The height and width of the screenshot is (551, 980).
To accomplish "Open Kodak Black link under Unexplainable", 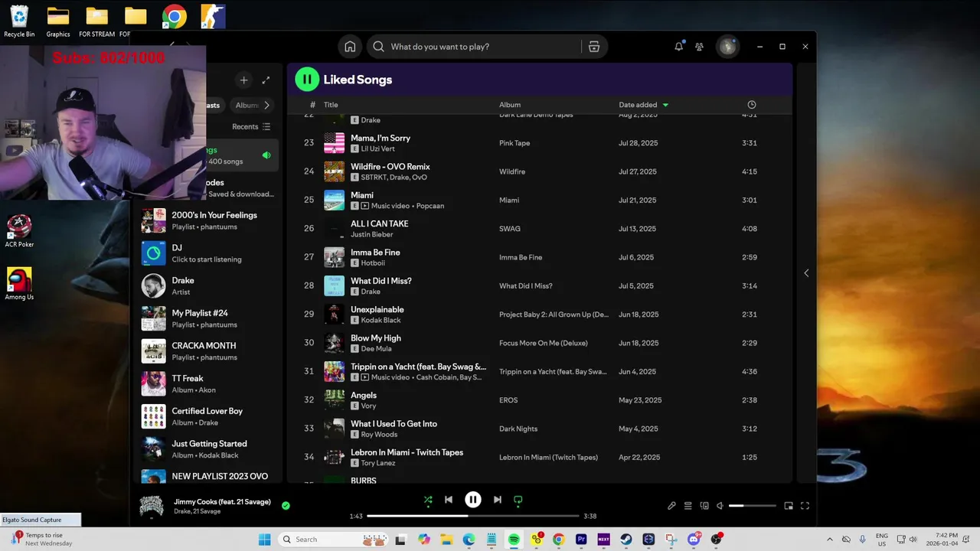I will click(381, 320).
